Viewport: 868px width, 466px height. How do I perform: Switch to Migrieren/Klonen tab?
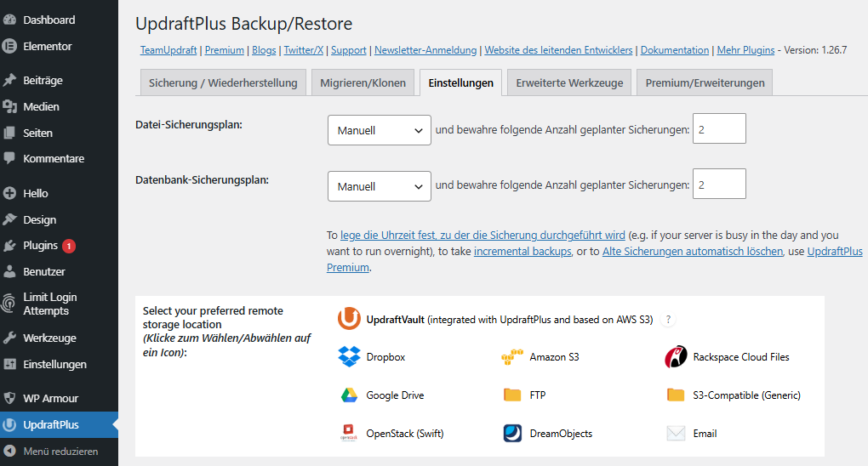pos(363,82)
